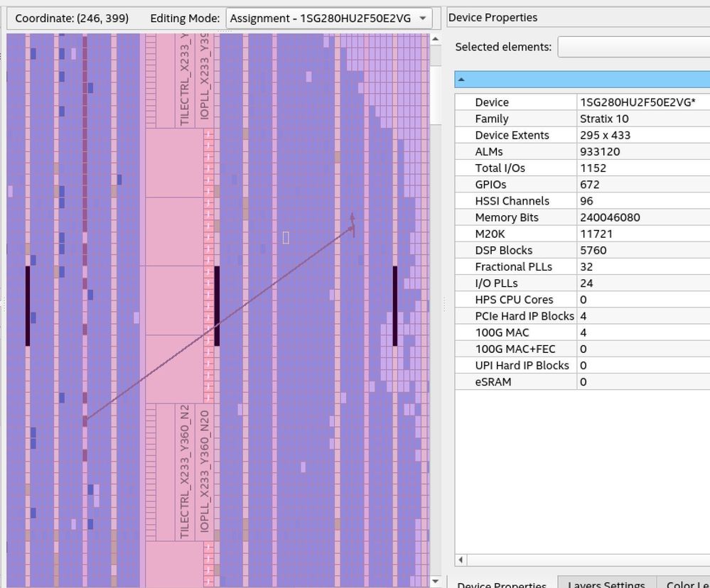This screenshot has height=588, width=710.
Task: Click the TILECTRL_X233_Y360_N2 block in chip view
Action: (x=185, y=472)
